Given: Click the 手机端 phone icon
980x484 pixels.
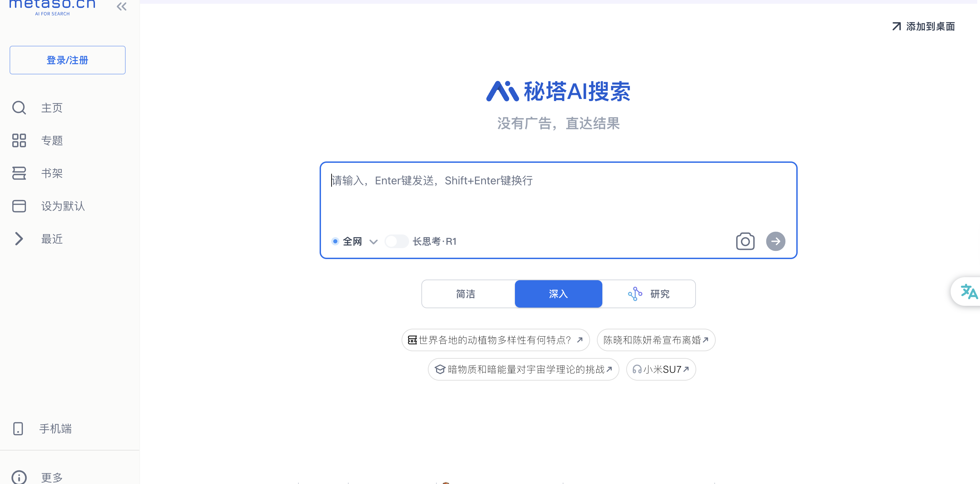Looking at the screenshot, I should tap(18, 428).
